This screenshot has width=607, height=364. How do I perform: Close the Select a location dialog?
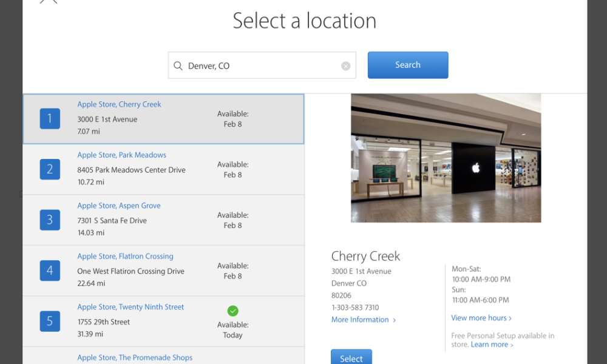coord(49,2)
